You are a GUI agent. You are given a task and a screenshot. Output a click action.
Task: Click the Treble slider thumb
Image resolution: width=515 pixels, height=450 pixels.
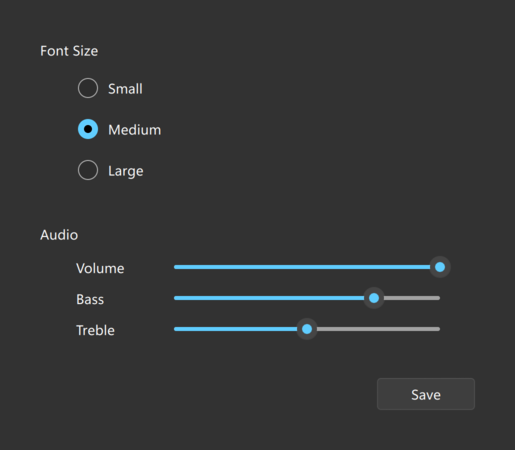[307, 329]
